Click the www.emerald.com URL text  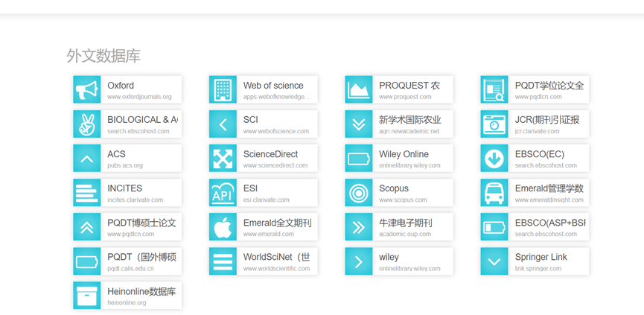click(269, 234)
